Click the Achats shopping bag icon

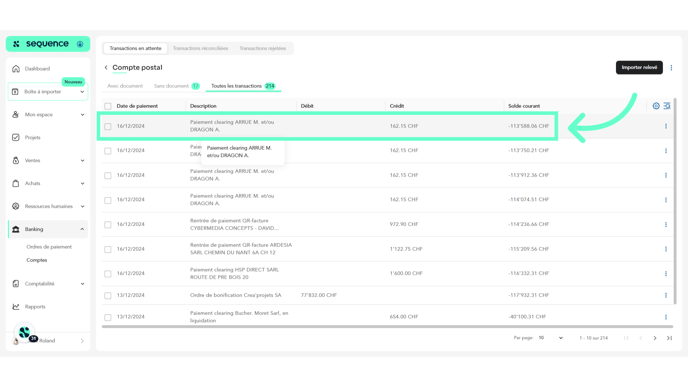click(16, 183)
